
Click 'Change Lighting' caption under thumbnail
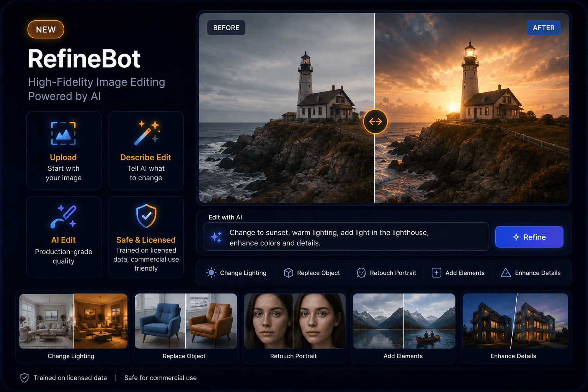(x=71, y=356)
